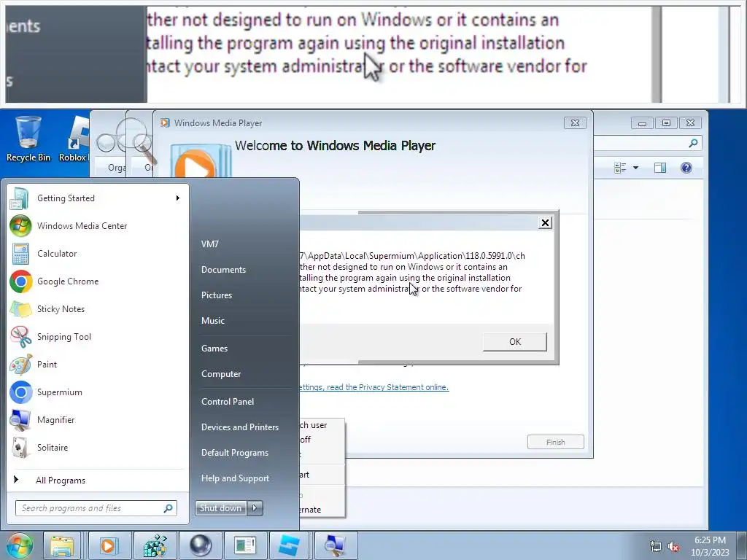Choose Hibernate in the power menu
The width and height of the screenshot is (747, 560).
click(x=321, y=510)
